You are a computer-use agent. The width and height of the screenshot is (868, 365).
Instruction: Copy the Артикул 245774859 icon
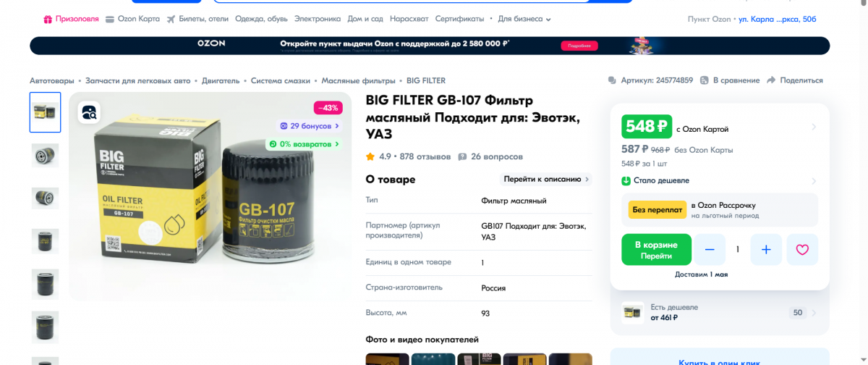612,80
